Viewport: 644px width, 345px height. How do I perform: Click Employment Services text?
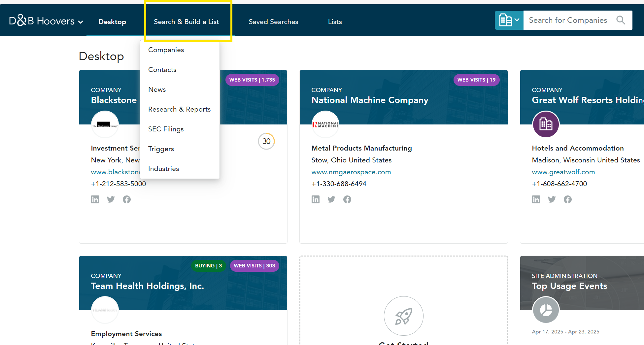tap(126, 334)
